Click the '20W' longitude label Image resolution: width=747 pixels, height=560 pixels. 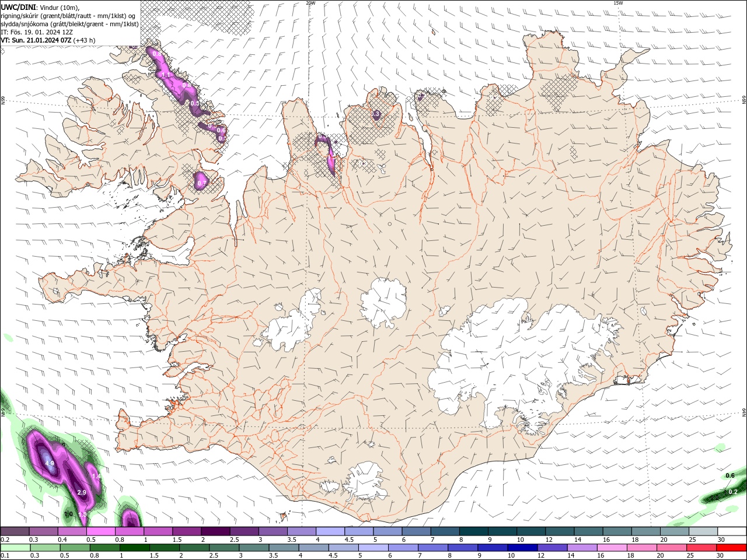coord(310,3)
